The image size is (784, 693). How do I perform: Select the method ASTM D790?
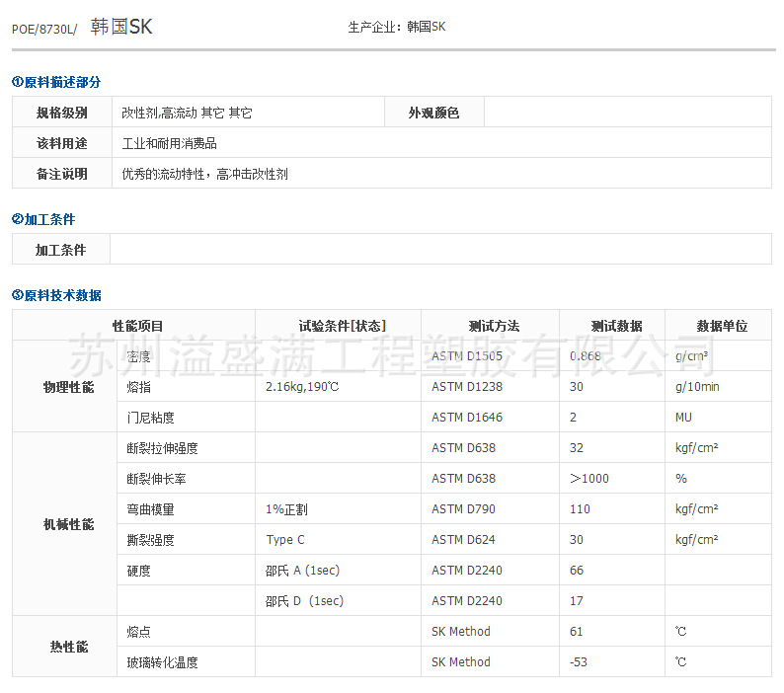pyautogui.click(x=463, y=509)
